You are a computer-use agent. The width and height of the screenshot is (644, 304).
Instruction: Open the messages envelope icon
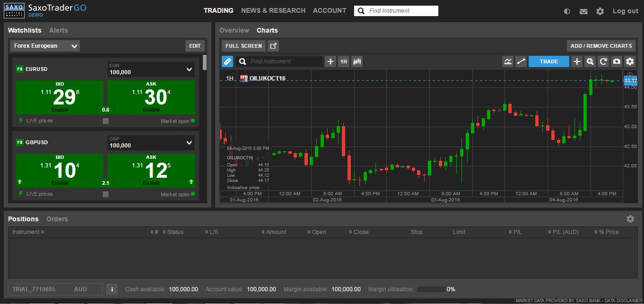click(583, 11)
